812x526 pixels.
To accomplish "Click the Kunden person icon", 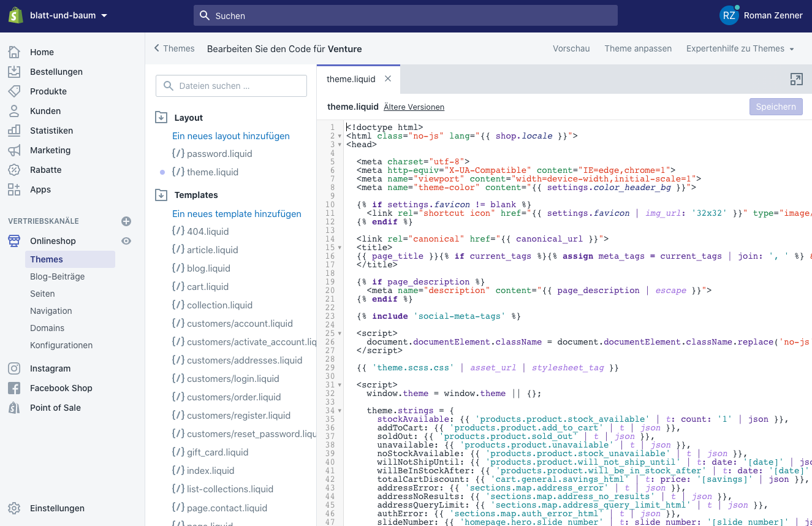I will 14,111.
